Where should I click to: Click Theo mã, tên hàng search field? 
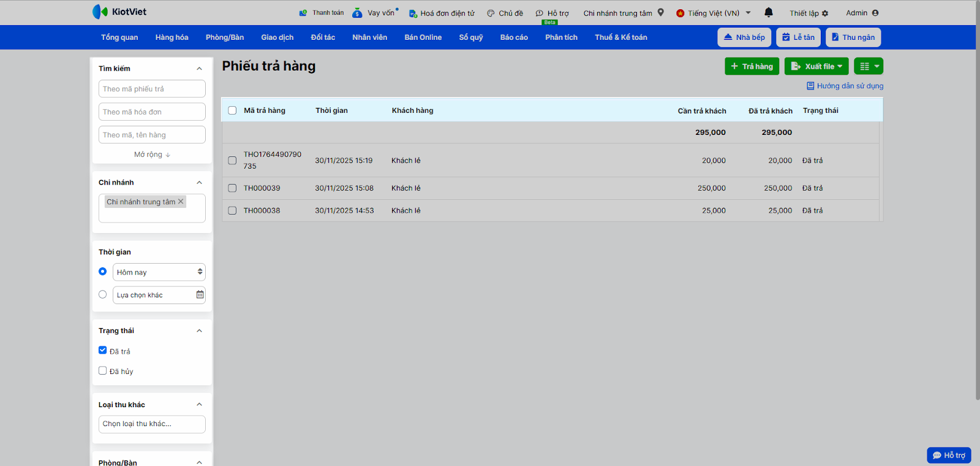point(152,135)
